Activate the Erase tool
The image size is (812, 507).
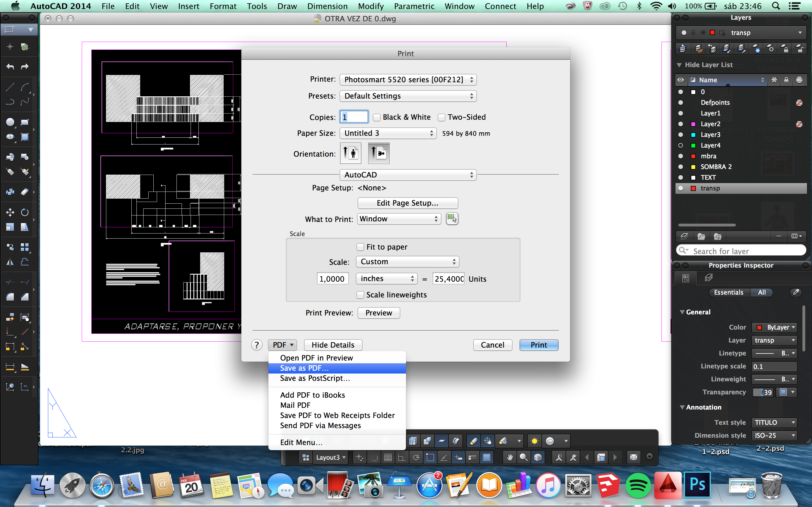coord(25,192)
